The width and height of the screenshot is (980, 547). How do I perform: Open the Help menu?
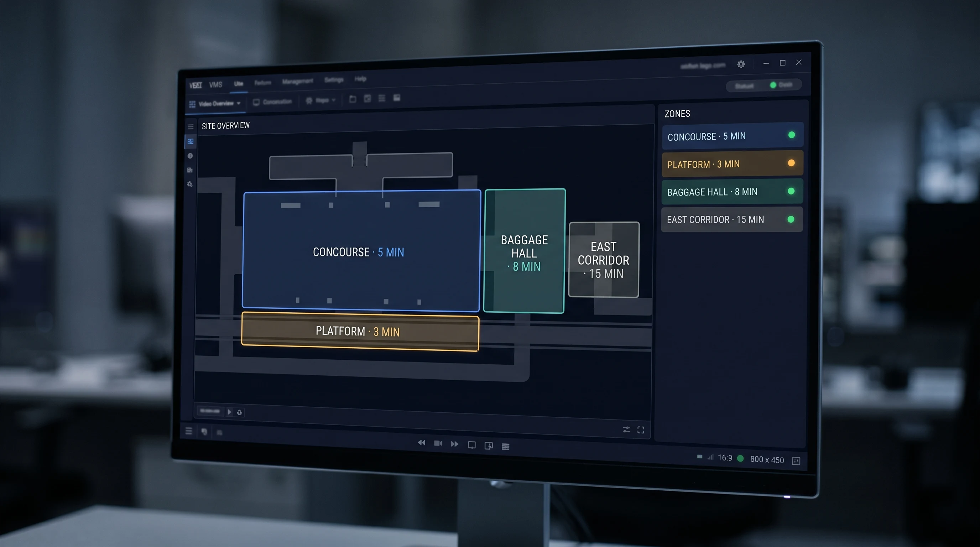[360, 79]
